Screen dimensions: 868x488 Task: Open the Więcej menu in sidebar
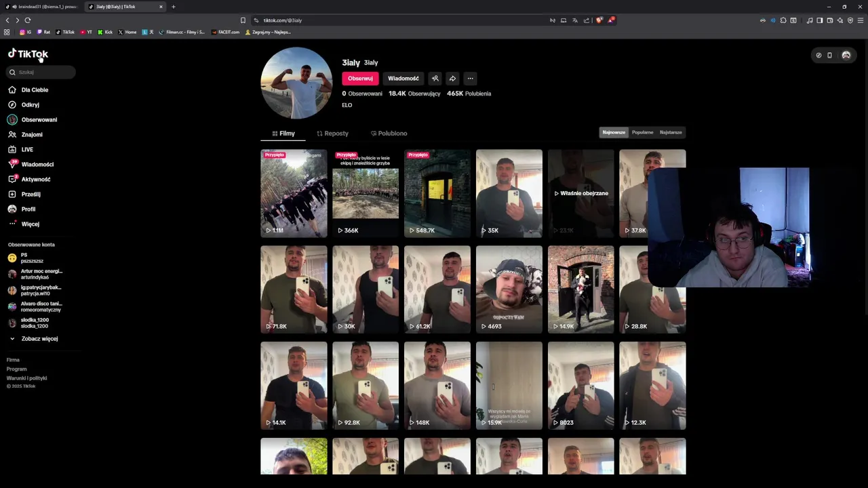24,224
